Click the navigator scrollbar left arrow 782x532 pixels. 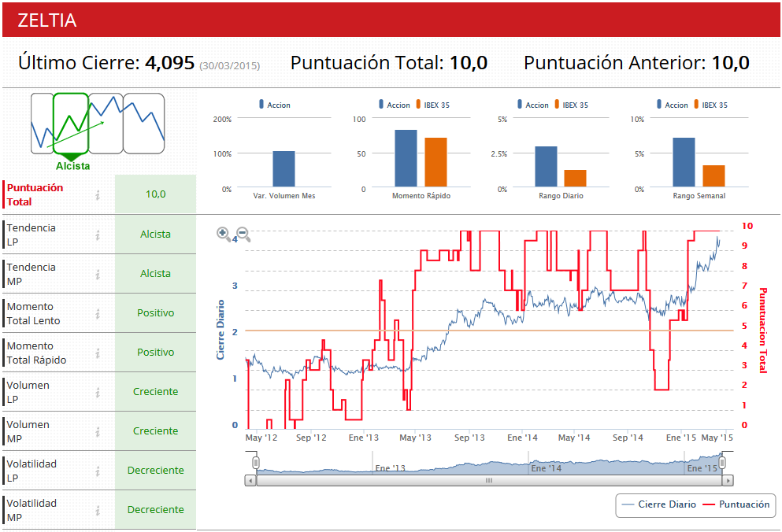point(250,481)
